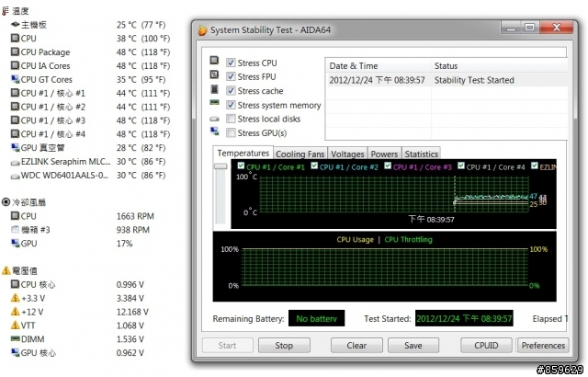Click the CPU #1 / 核心 #1 temperature row

(x=90, y=93)
